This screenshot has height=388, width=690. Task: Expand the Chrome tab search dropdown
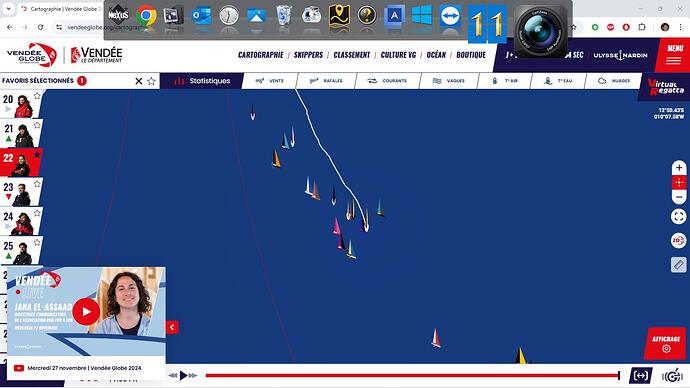click(8, 9)
